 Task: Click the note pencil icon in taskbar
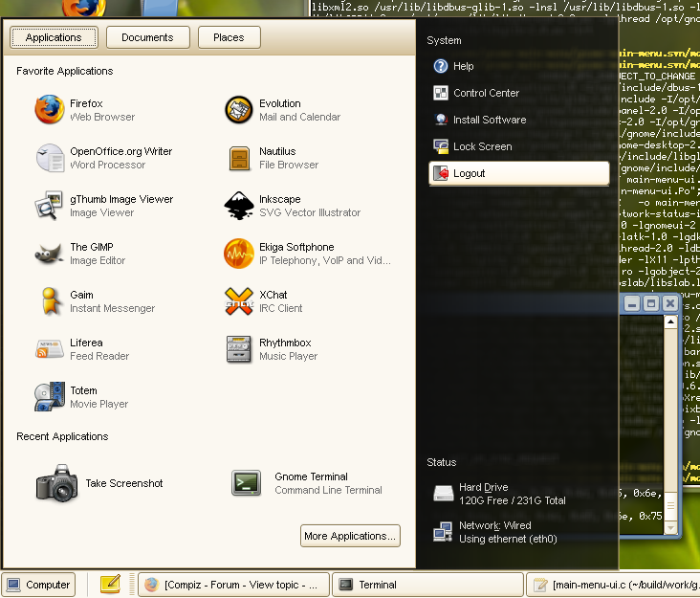[110, 585]
